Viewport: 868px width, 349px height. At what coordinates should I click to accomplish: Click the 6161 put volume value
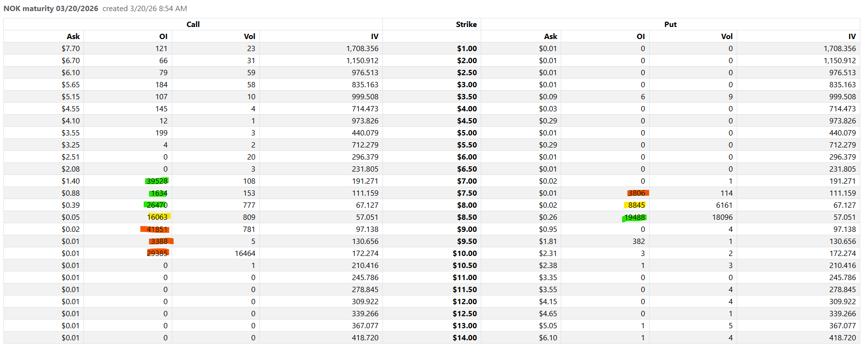(x=724, y=205)
